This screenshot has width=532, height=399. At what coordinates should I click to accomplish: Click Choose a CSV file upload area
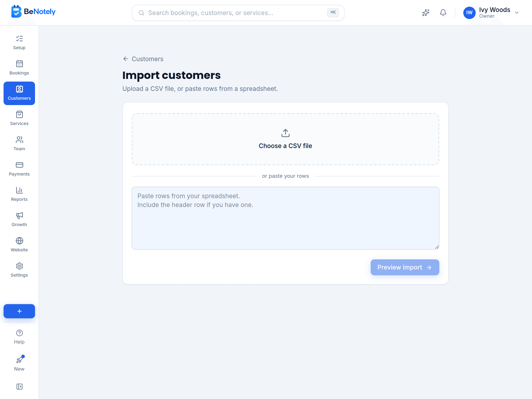point(285,139)
